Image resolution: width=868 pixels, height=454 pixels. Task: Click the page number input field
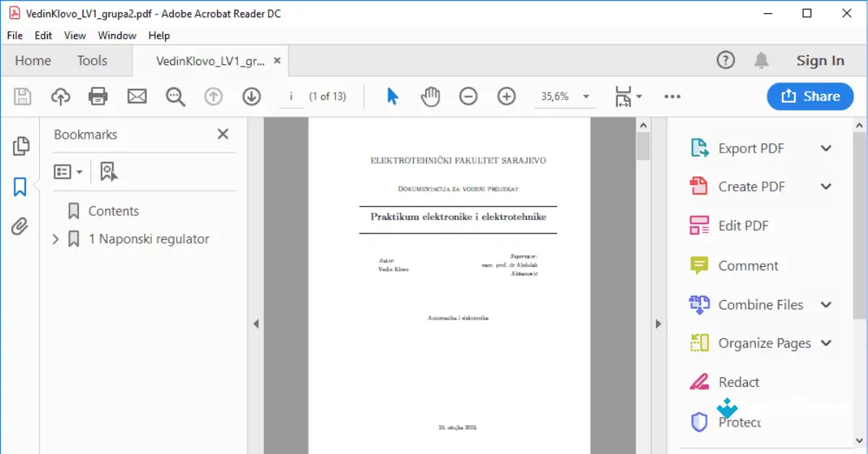pos(292,96)
